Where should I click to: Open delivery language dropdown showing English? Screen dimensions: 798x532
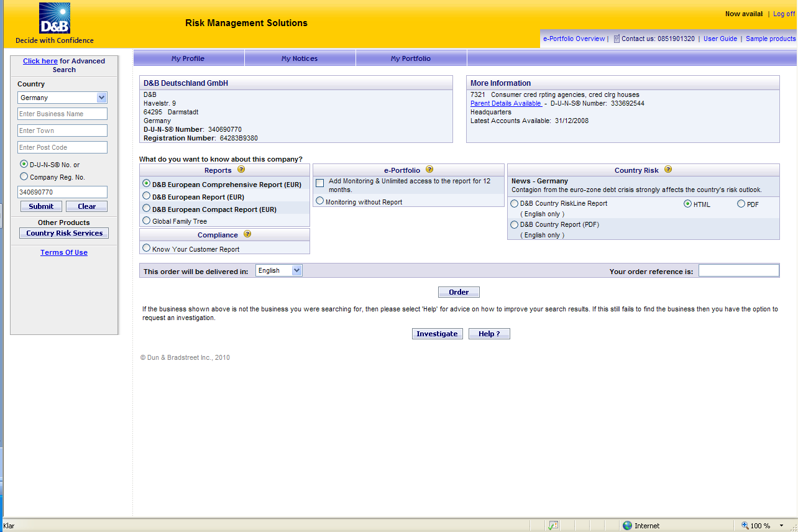[x=279, y=270]
